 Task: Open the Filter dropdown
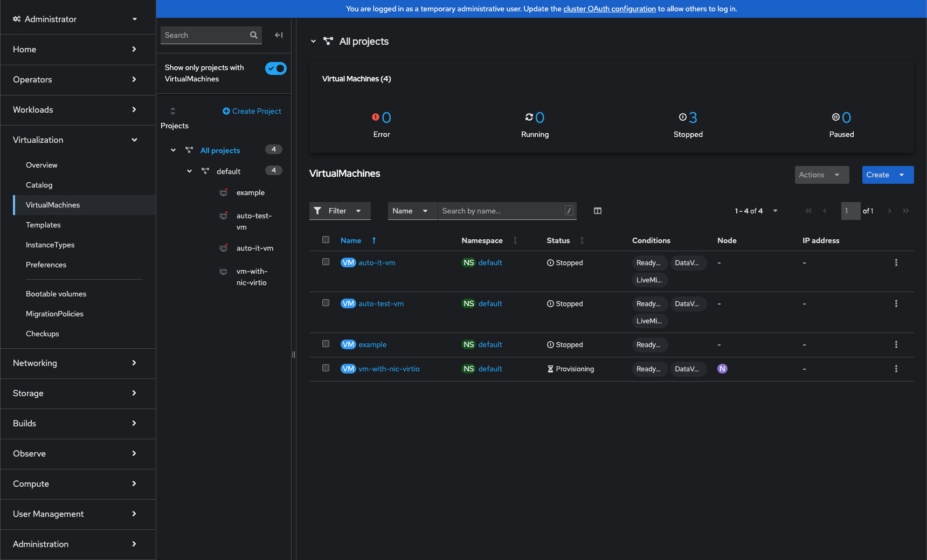(340, 211)
